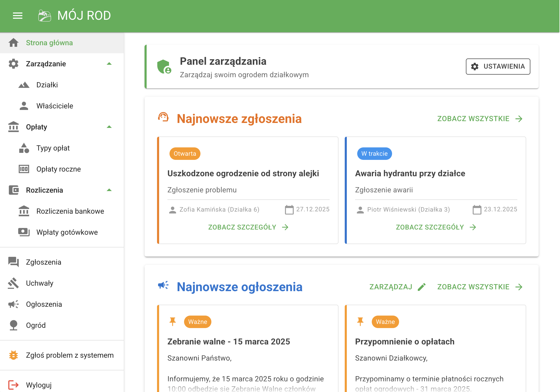
Task: Click the Ważne badge on Przypomnienie o opłatach
Action: [x=385, y=322]
